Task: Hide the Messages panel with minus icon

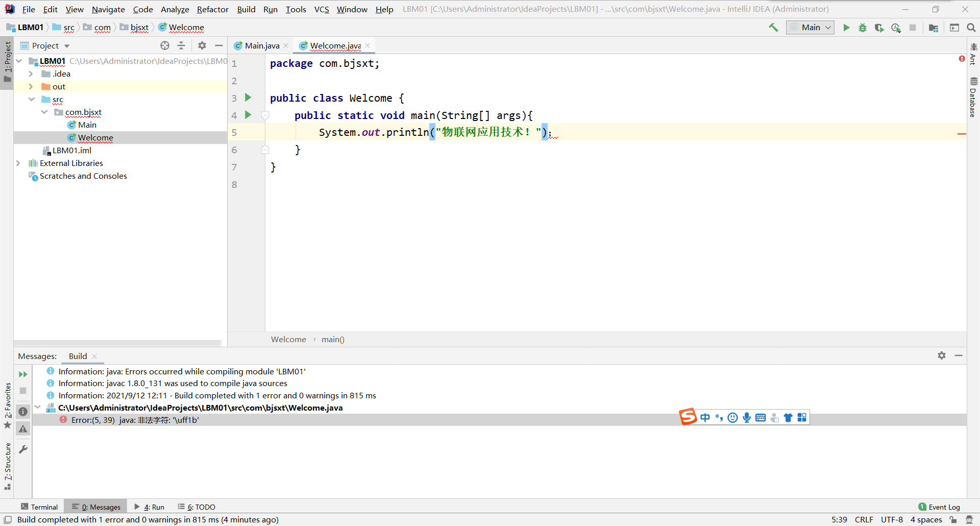Action: coord(959,355)
